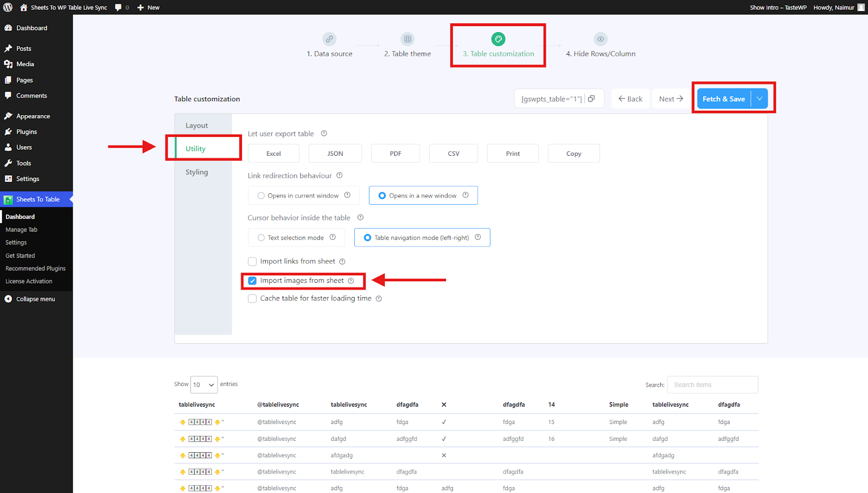Click the Back button
Image resolution: width=868 pixels, height=493 pixels.
(x=630, y=99)
